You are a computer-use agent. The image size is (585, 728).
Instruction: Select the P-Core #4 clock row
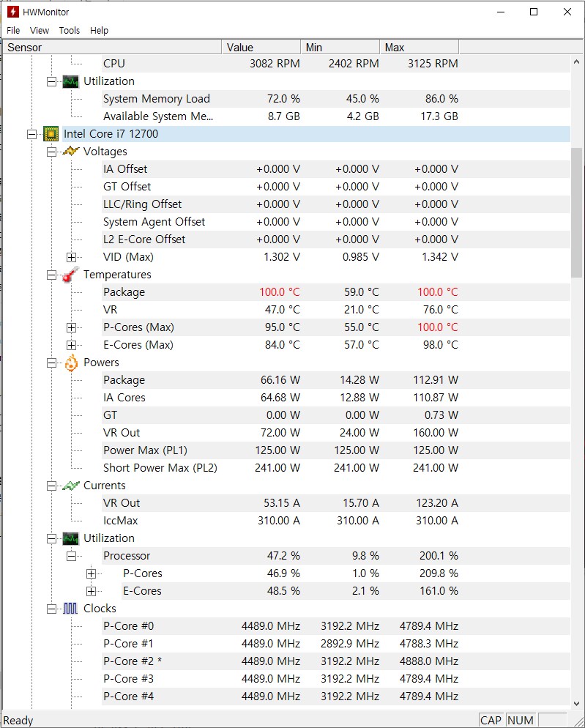click(336, 697)
